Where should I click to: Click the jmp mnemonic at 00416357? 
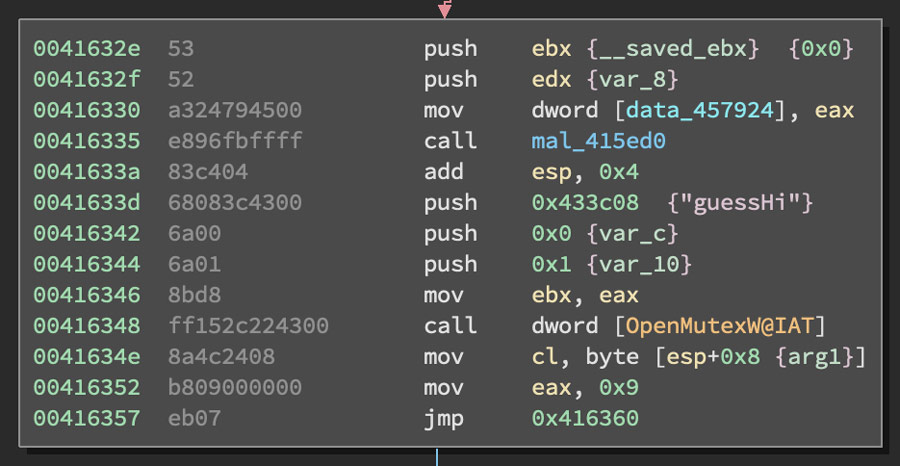(x=443, y=418)
